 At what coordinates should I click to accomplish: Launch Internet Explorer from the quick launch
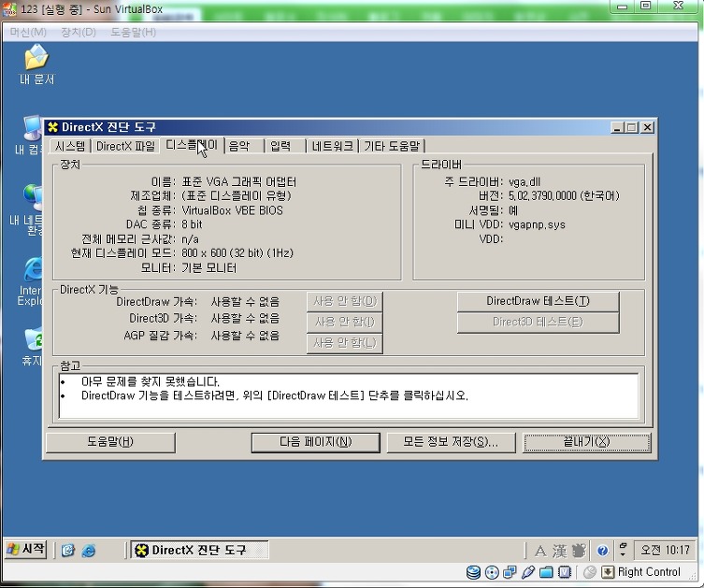click(x=89, y=551)
